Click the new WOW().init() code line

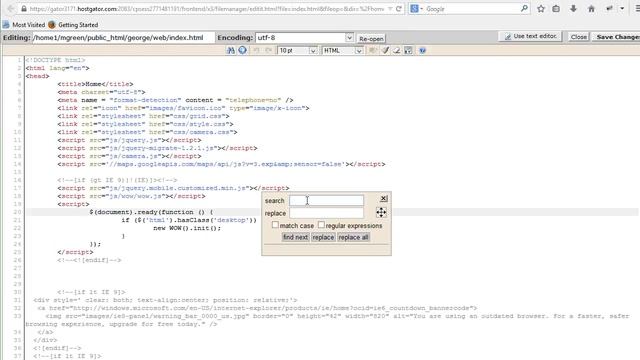click(187, 228)
